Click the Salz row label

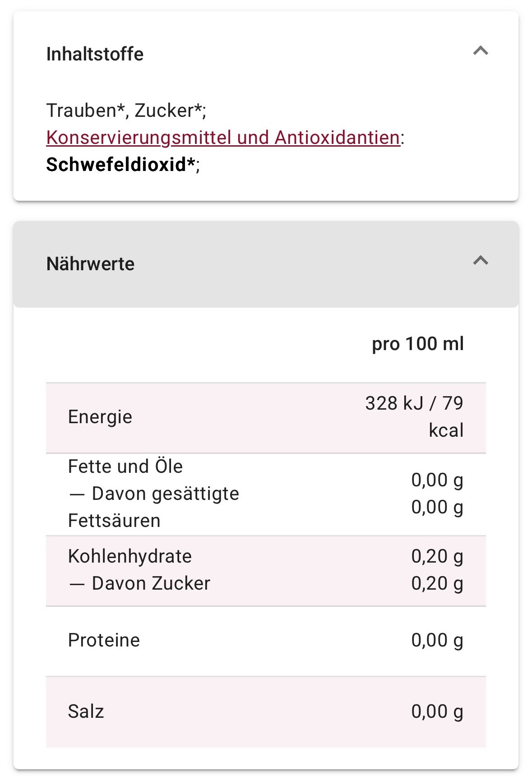click(86, 711)
